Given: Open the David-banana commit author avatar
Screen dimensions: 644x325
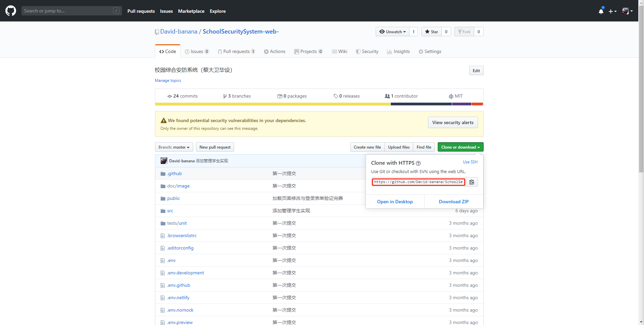Looking at the screenshot, I should tap(164, 161).
